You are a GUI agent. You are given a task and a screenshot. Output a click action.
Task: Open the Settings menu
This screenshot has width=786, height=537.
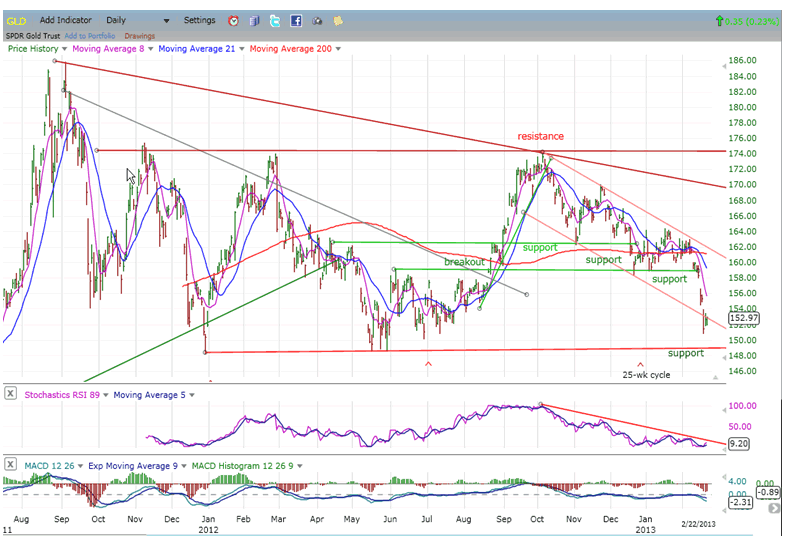pyautogui.click(x=200, y=21)
